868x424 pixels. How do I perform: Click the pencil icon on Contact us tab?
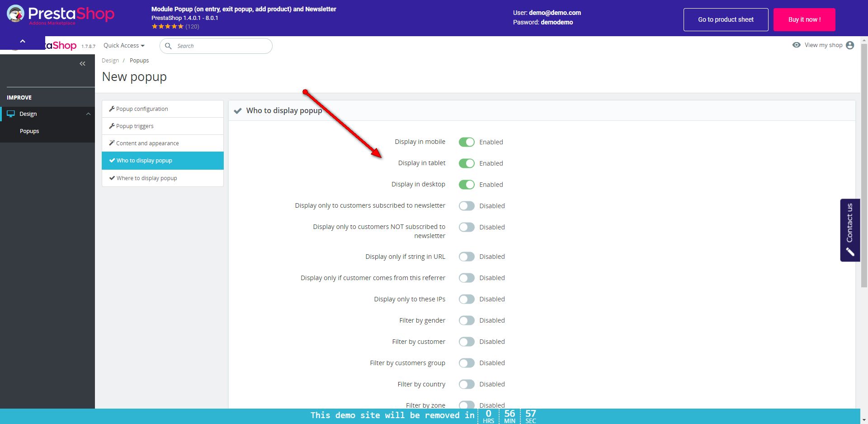coord(850,252)
